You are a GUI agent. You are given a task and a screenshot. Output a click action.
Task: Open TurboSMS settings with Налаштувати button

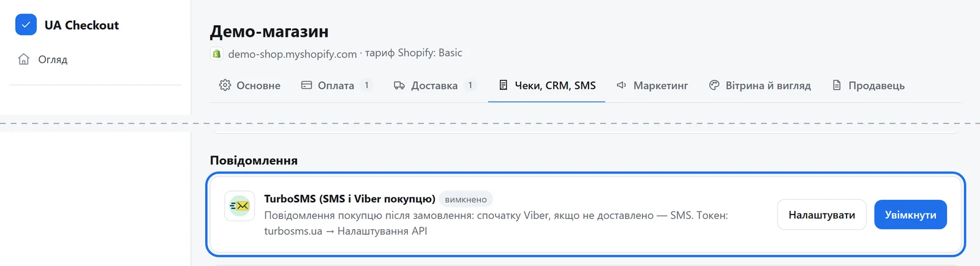click(821, 215)
